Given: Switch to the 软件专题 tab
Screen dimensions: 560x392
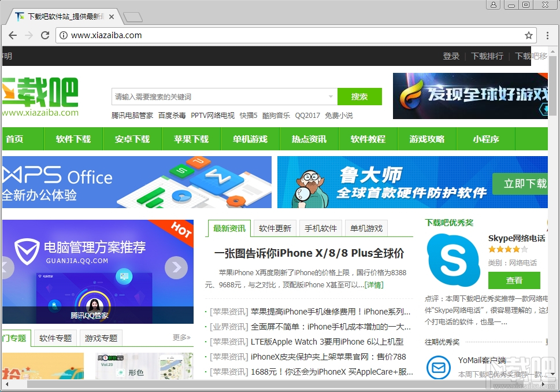Looking at the screenshot, I should point(55,338).
